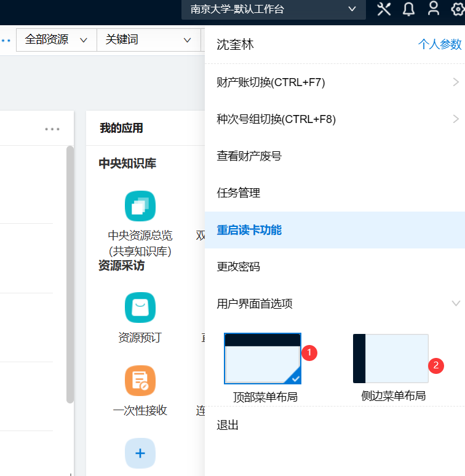Select 更改密码 menu item
The height and width of the screenshot is (476, 465).
[x=335, y=266]
